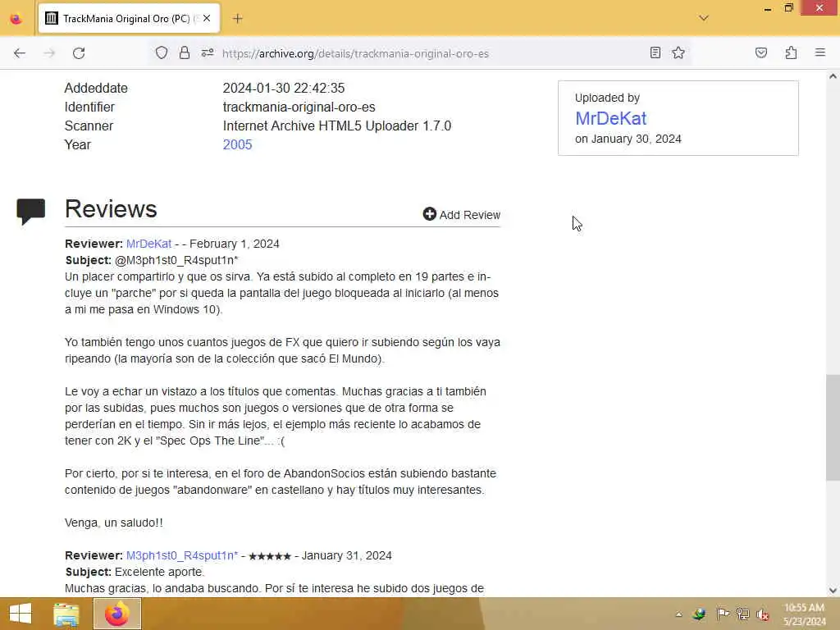Image resolution: width=840 pixels, height=630 pixels.
Task: Save page to Pocket
Action: click(x=761, y=52)
